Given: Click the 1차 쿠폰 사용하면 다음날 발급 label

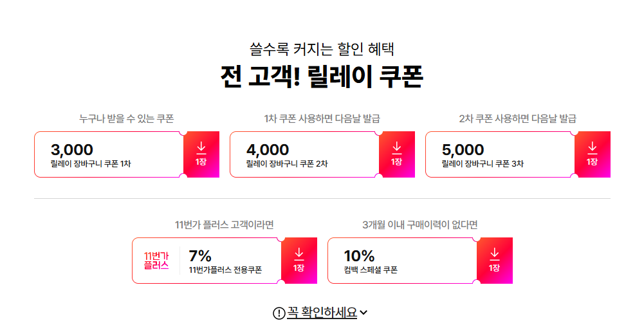Looking at the screenshot, I should click(x=322, y=119).
